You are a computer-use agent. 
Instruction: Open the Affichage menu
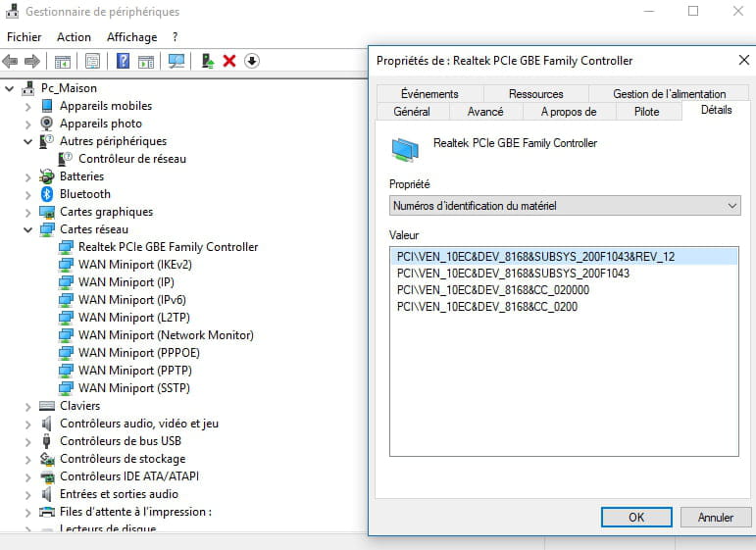pos(131,37)
